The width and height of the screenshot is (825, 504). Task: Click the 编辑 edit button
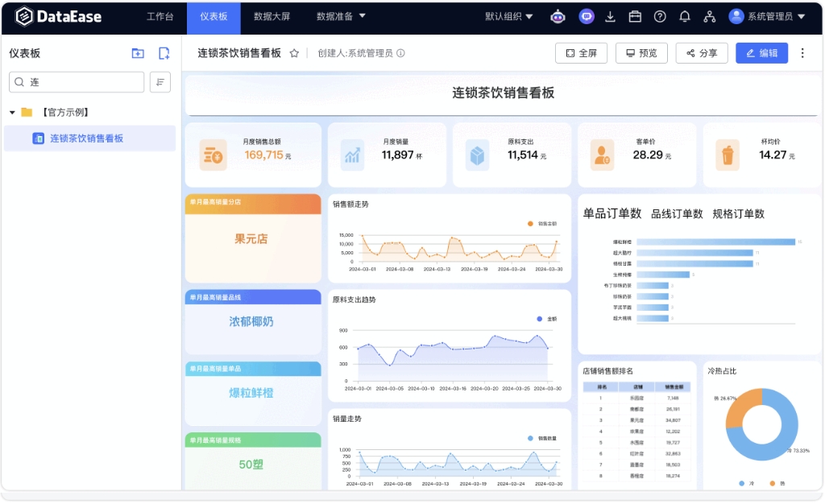[x=762, y=53]
